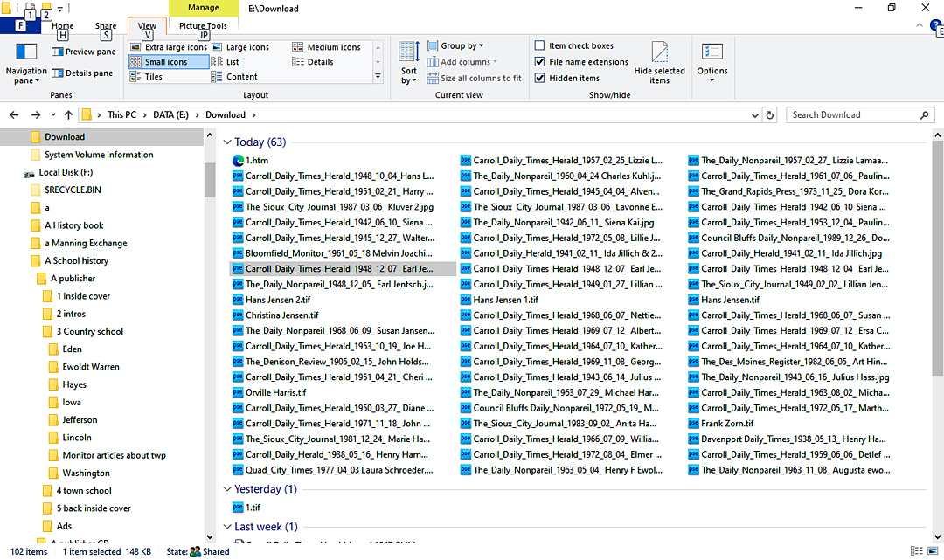Switch to large thumbnails view in status bar

[933, 551]
